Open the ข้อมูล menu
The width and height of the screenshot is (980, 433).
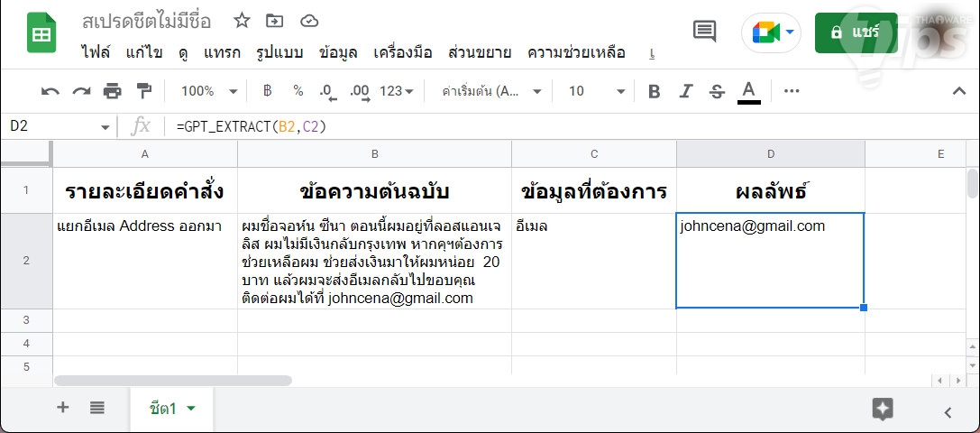coord(338,52)
